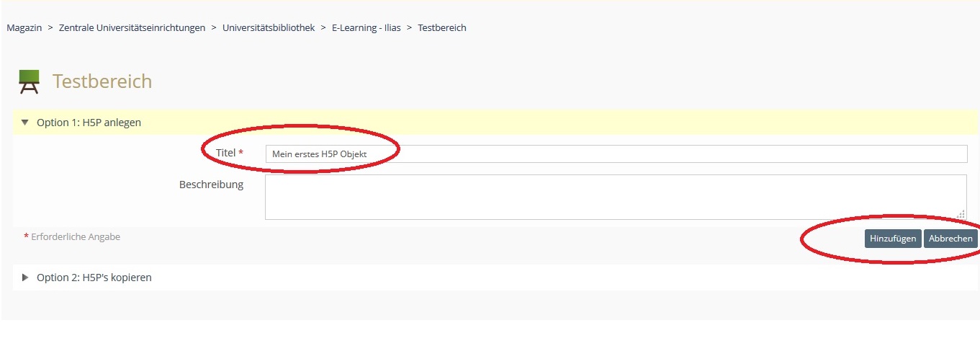Screen dimensions: 980x346
Task: Click the red asterisk beside Titel
Action: [241, 153]
